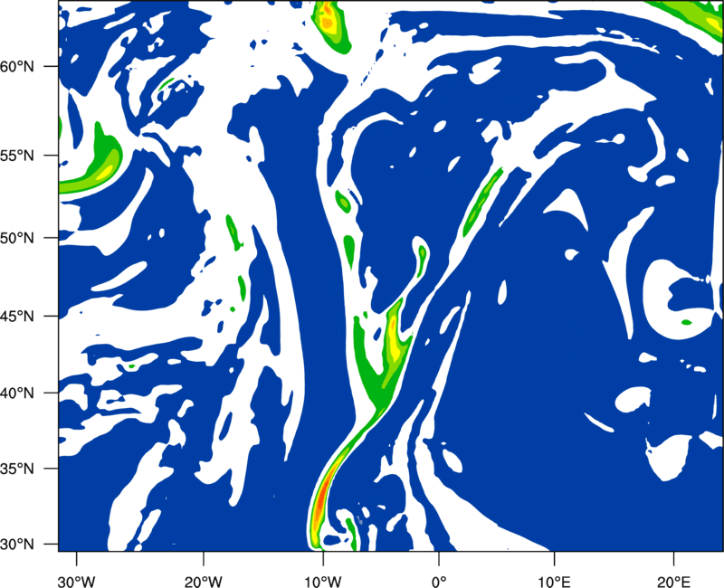Click the 55°N latitude label

point(17,156)
